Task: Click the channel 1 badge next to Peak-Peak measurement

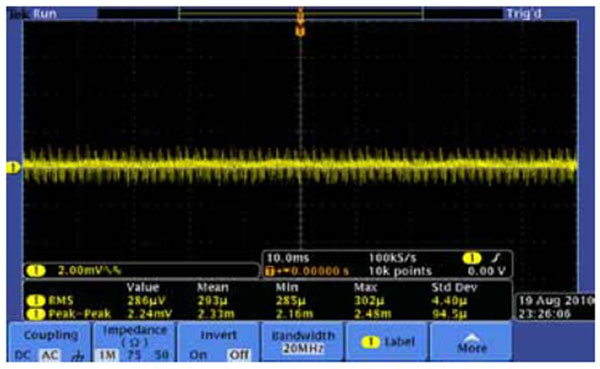Action: coord(36,314)
